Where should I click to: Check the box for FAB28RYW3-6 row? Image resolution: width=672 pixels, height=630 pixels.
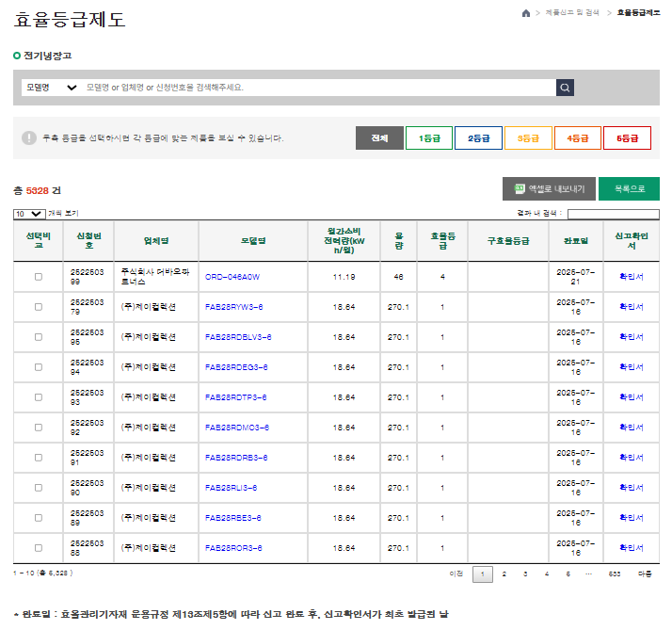pos(39,307)
